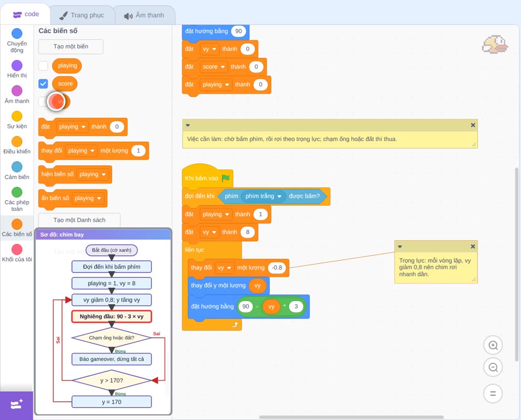Collapse the 'Việc cần làm' comment
Image resolution: width=521 pixels, height=420 pixels.
point(188,125)
